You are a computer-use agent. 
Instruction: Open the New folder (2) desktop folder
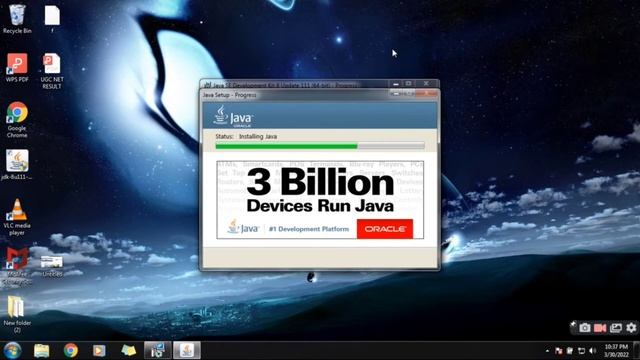(x=17, y=314)
